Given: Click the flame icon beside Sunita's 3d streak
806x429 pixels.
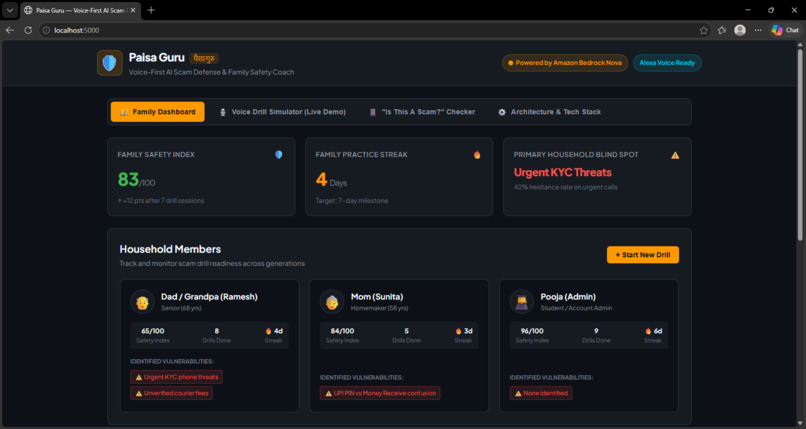Looking at the screenshot, I should click(x=458, y=331).
